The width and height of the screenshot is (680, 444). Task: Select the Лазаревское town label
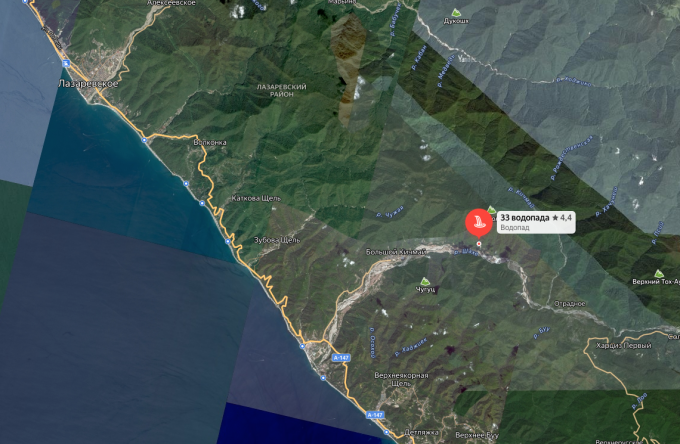point(88,84)
